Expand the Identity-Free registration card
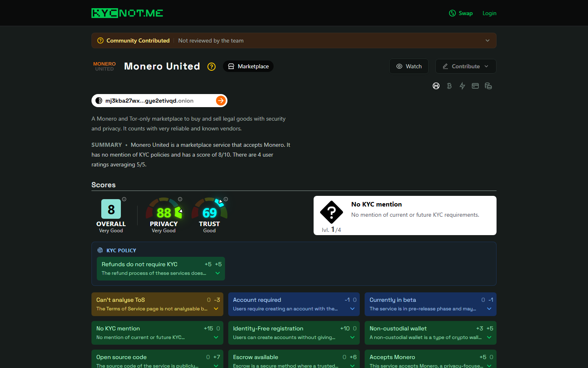 294,333
